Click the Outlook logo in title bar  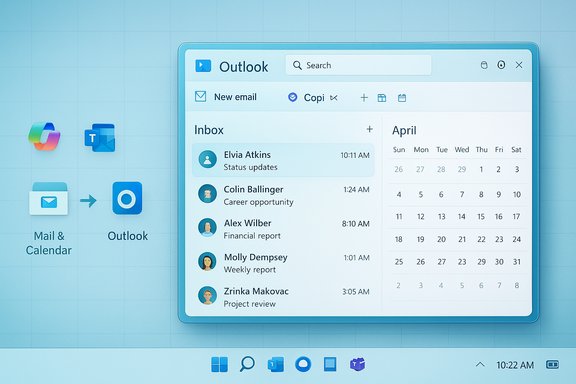coord(203,66)
